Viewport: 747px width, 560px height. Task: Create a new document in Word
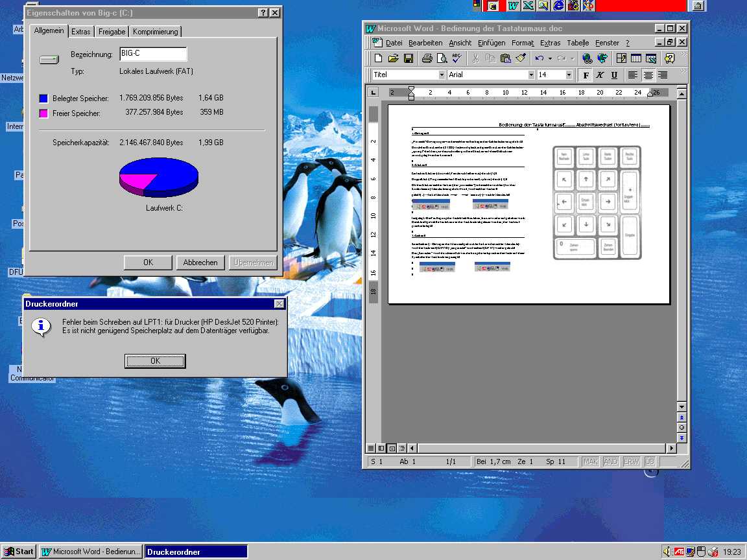pos(378,58)
